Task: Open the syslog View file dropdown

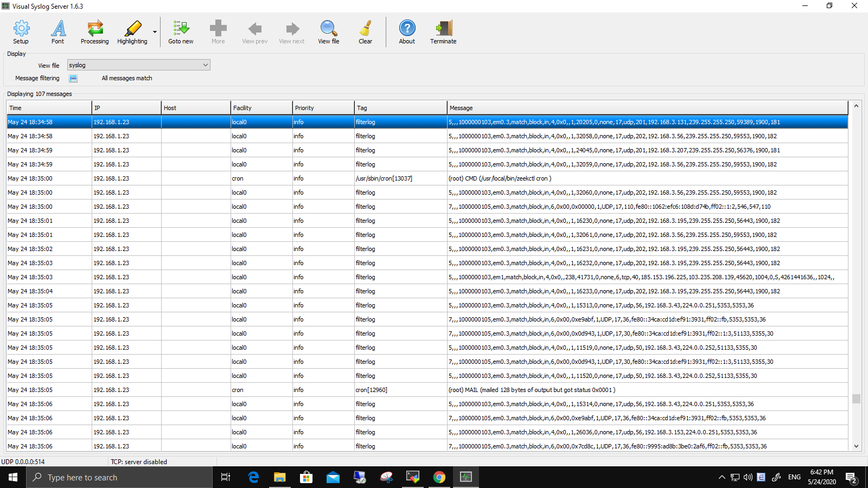Action: point(139,65)
